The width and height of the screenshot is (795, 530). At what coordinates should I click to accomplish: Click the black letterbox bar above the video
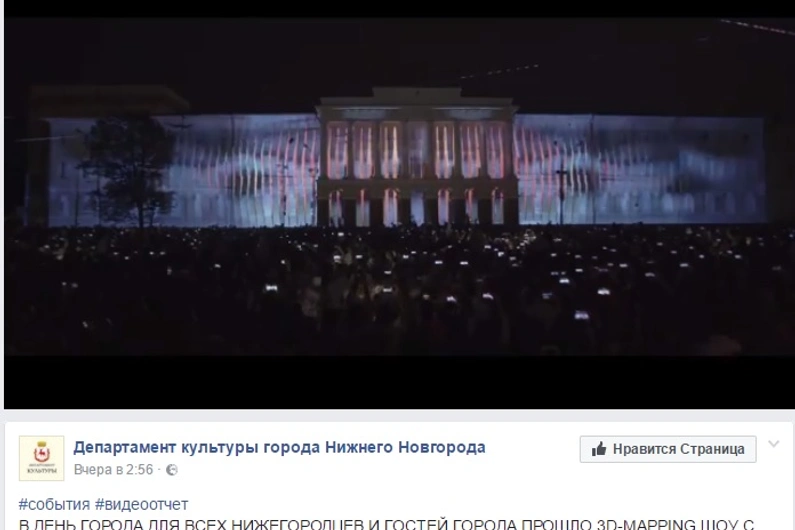pyautogui.click(x=400, y=9)
